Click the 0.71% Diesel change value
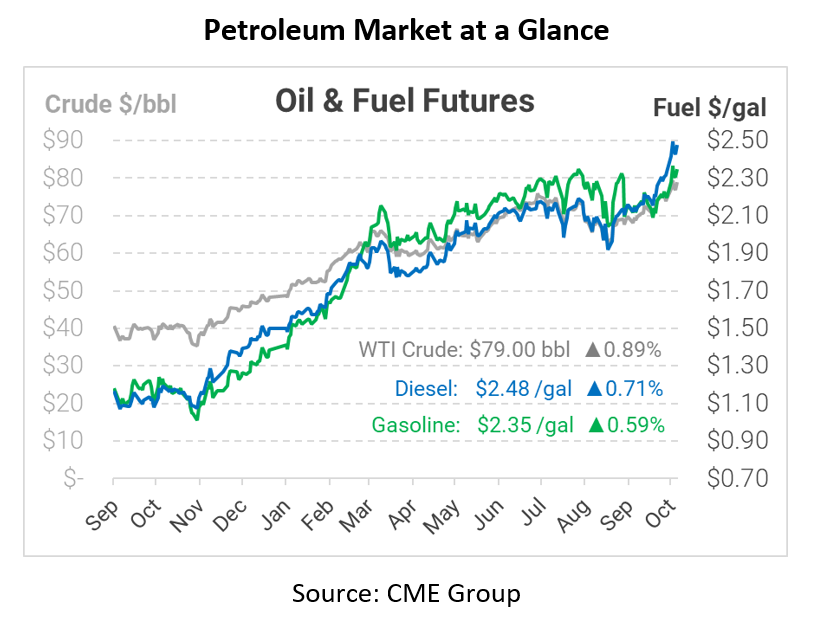Viewport: 817px width, 621px height. (x=634, y=388)
